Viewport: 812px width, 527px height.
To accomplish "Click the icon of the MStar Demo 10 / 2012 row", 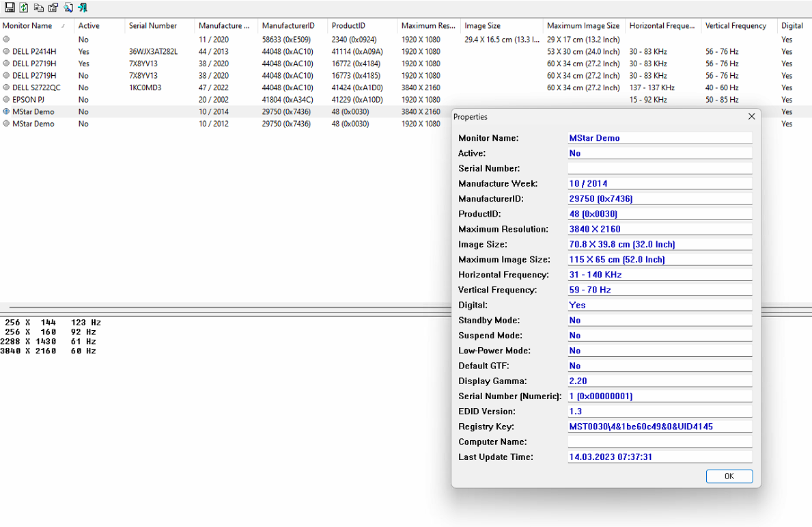I will coord(6,123).
